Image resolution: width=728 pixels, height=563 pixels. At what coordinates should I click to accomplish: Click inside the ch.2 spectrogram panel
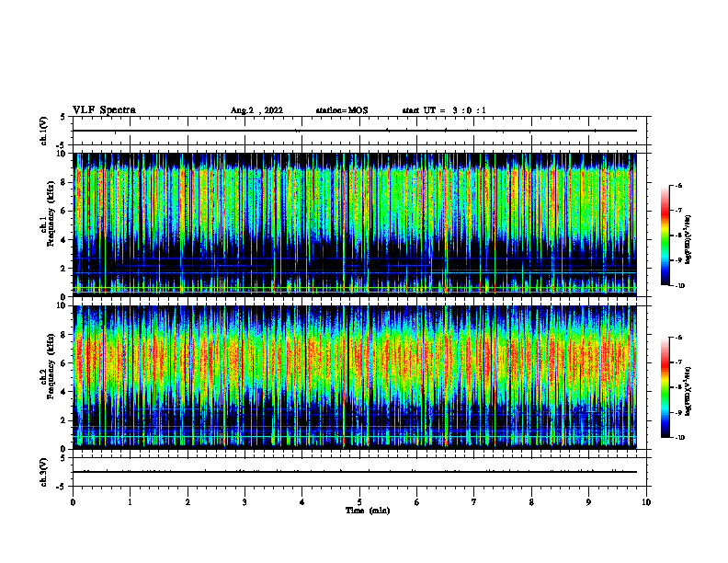355,377
